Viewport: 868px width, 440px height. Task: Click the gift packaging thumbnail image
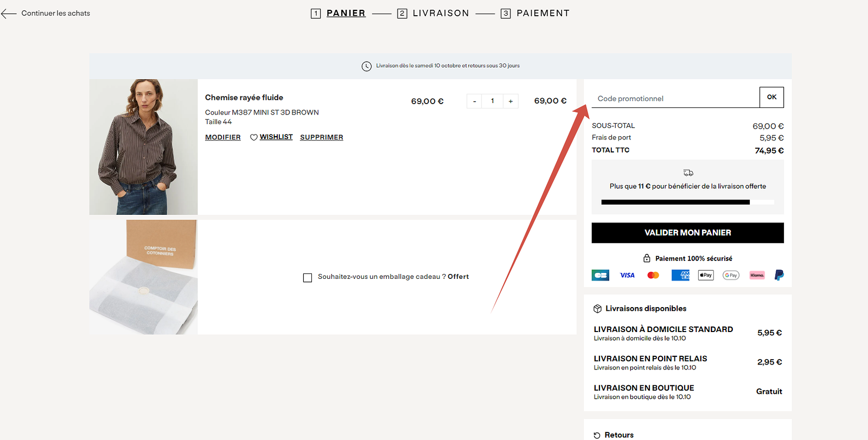click(144, 277)
